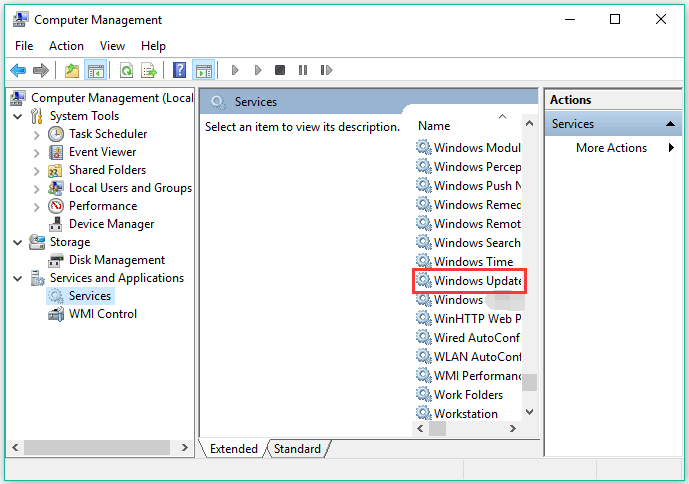Select the Work Folders service
689x484 pixels.
point(469,395)
